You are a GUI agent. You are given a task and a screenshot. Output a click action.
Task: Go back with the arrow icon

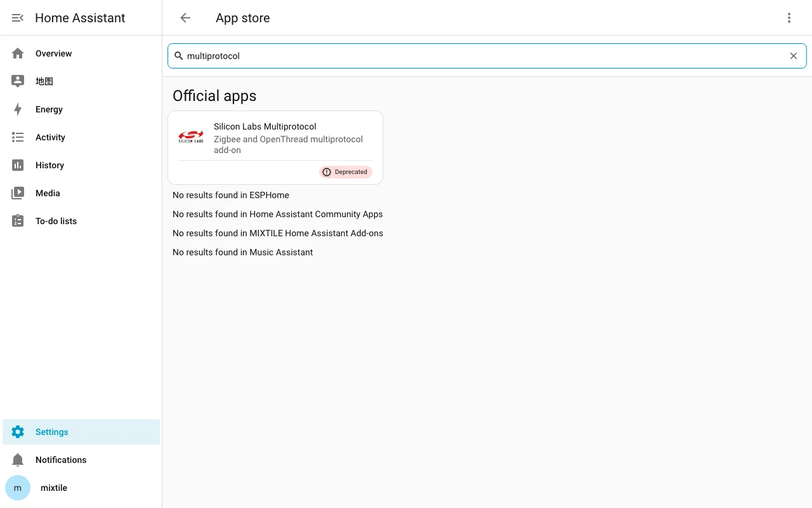coord(185,18)
